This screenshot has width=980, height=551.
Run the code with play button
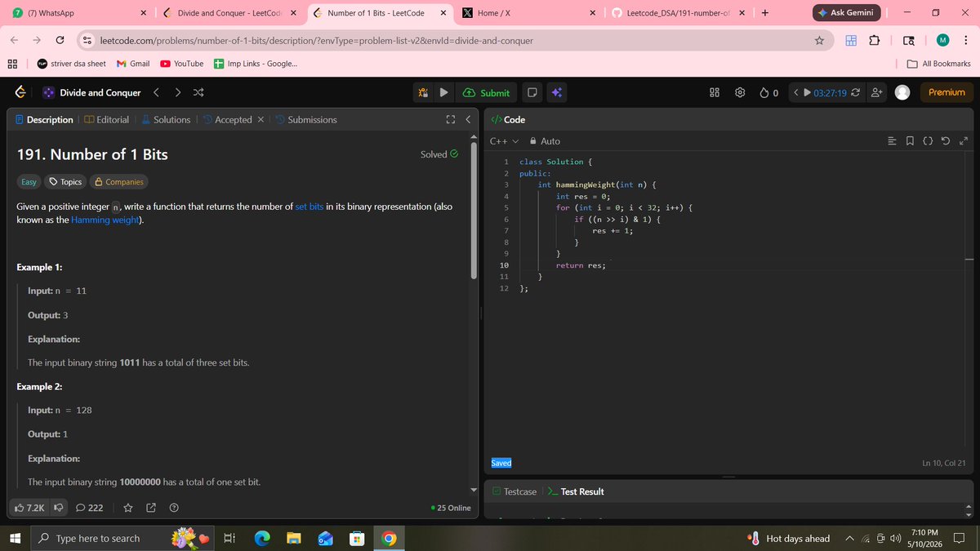point(443,92)
